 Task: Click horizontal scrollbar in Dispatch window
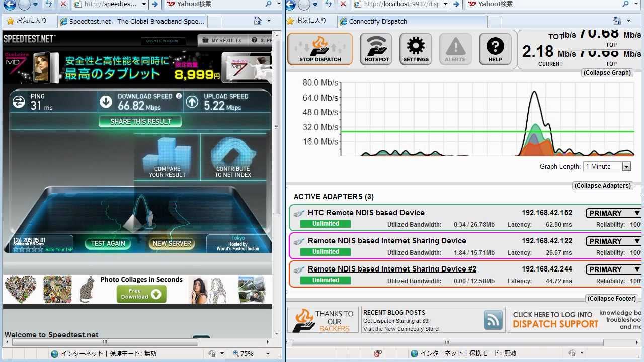click(x=447, y=342)
